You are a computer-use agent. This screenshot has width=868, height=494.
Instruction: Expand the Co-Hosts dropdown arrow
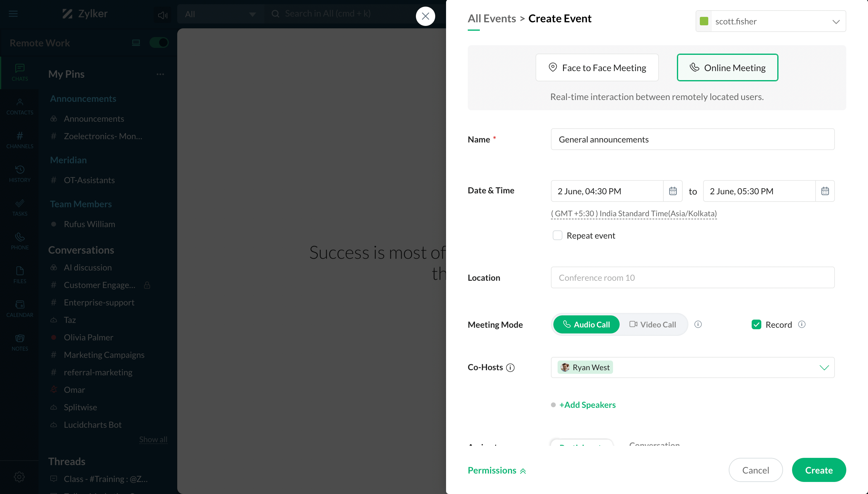click(824, 367)
